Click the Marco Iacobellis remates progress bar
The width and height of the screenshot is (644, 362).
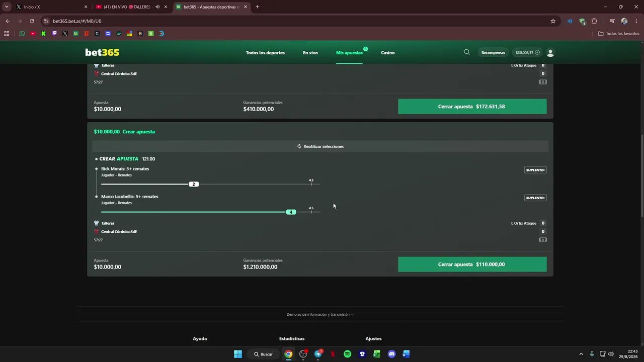(210, 212)
